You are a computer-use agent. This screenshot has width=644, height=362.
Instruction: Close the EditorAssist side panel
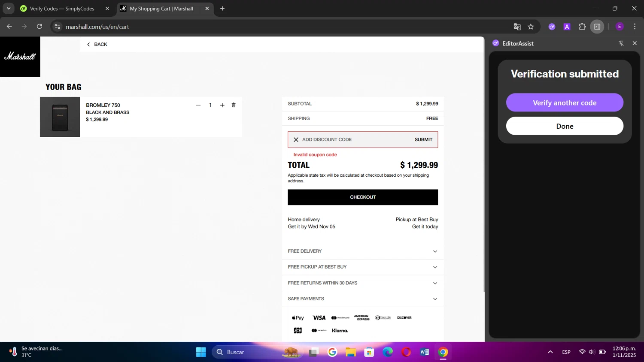click(635, 43)
